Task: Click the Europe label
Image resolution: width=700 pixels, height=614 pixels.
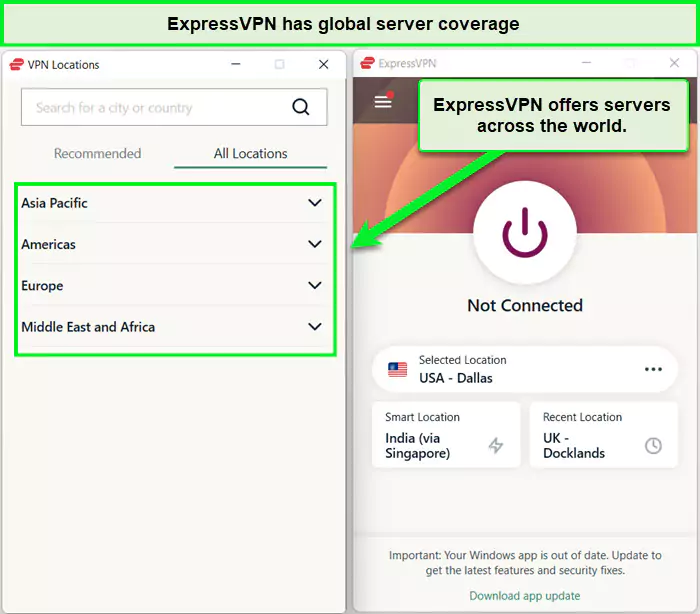Action: [42, 286]
